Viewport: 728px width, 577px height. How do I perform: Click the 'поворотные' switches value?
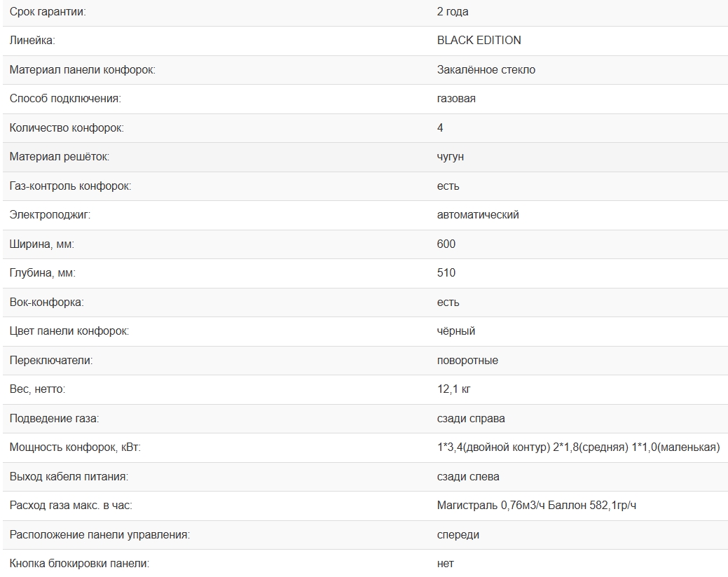pyautogui.click(x=467, y=361)
